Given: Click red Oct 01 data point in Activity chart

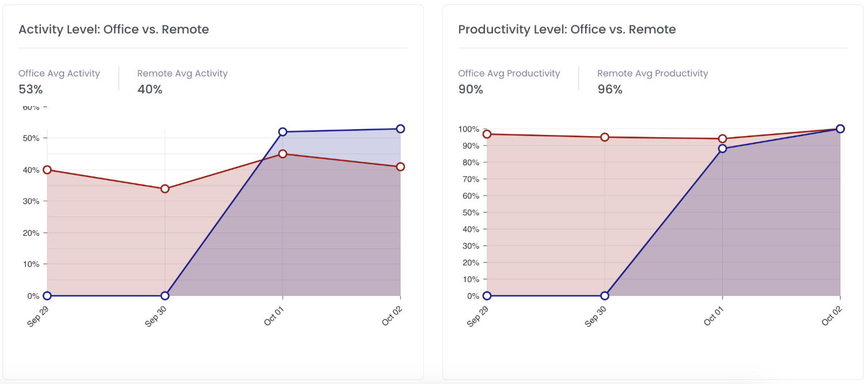Looking at the screenshot, I should click(283, 154).
